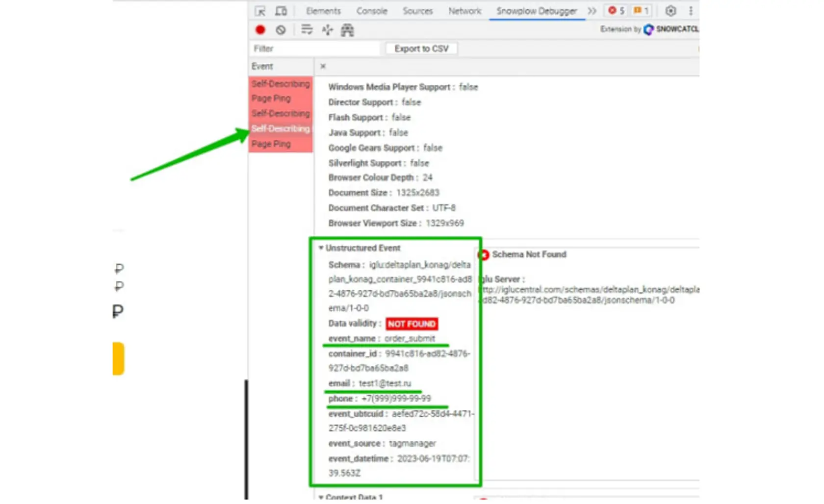The height and width of the screenshot is (504, 824).
Task: Click the Document Size value 1325x2683
Action: [418, 193]
